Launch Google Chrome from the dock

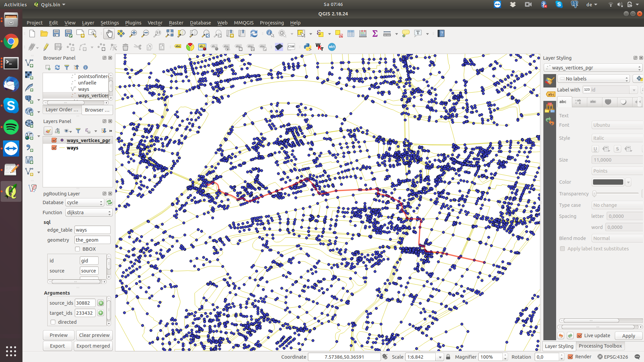click(x=11, y=42)
